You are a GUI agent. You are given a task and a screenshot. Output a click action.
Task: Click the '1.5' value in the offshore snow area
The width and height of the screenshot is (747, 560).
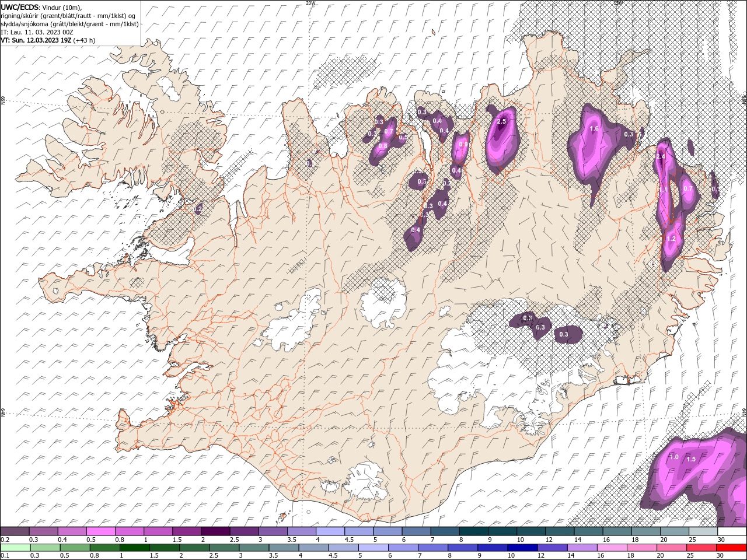691,460
